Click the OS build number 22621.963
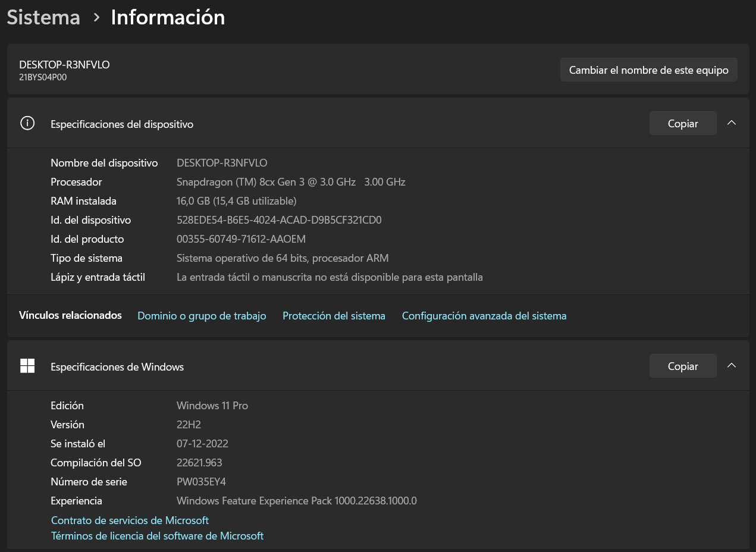 click(199, 463)
